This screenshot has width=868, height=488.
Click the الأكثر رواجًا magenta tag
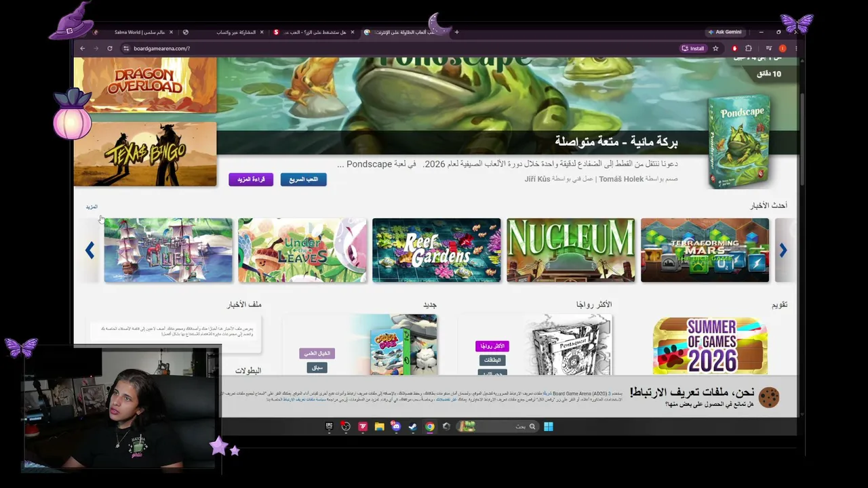click(492, 346)
